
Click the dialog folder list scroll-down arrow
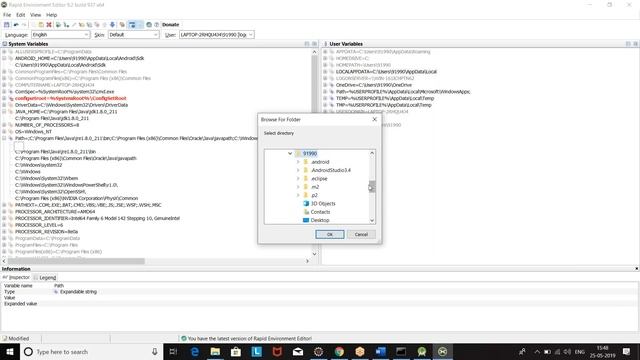[372, 220]
